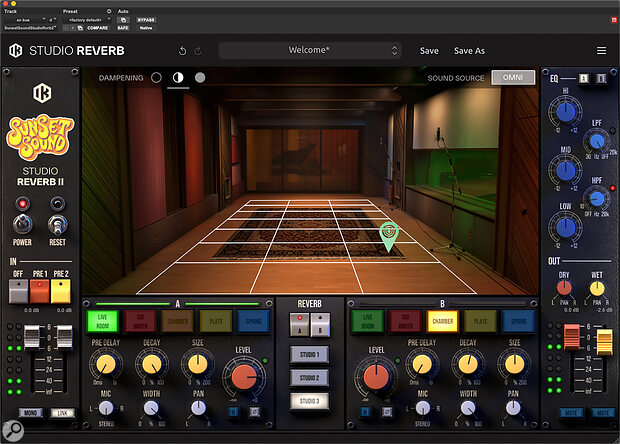This screenshot has width=620, height=444.
Task: Click reverb A MIC knob
Action: (x=106, y=408)
